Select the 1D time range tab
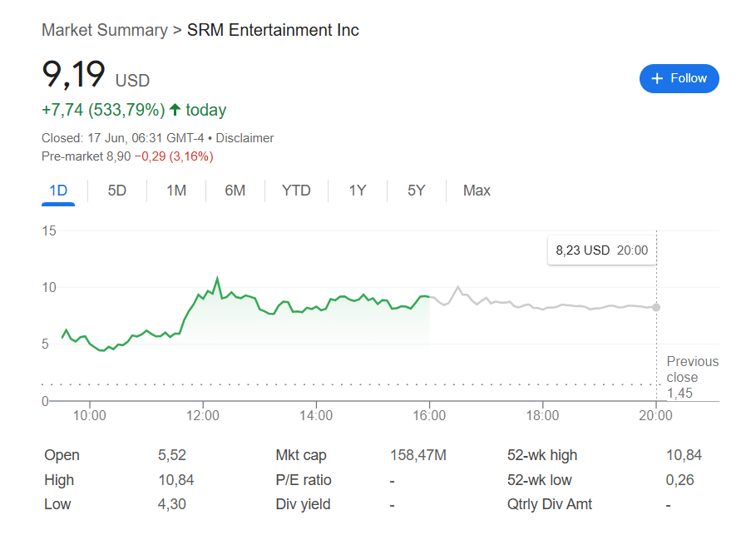 coord(58,191)
